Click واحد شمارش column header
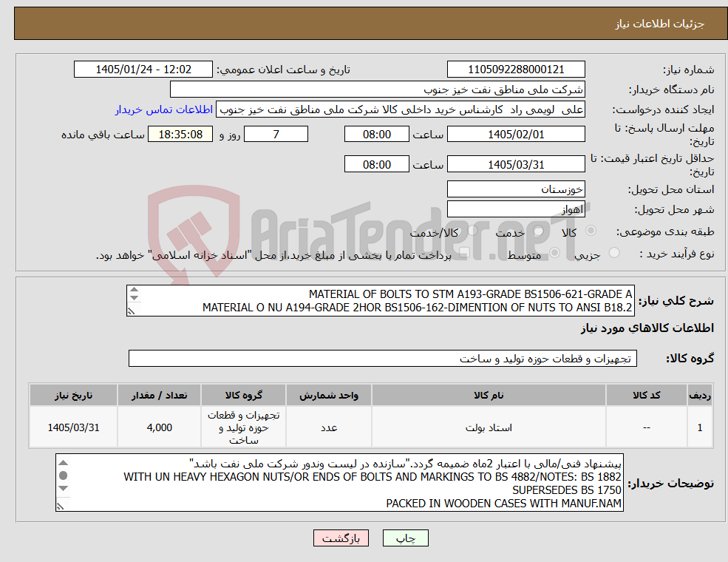The height and width of the screenshot is (562, 728). click(x=329, y=396)
